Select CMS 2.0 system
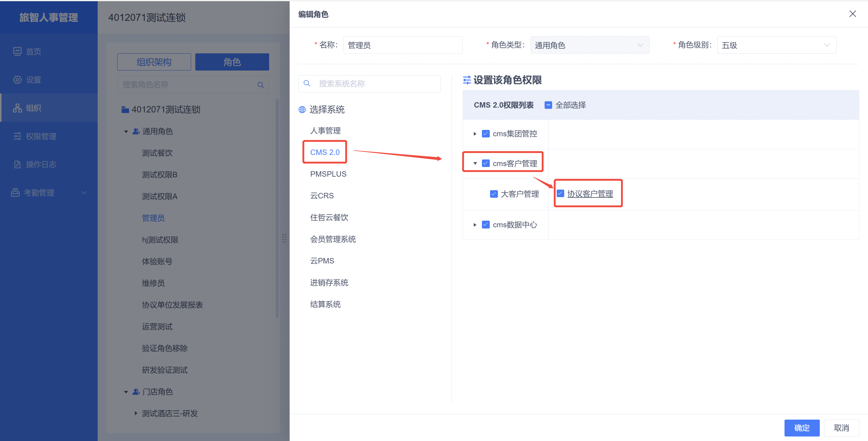Screen dimensions: 868x441 point(325,152)
